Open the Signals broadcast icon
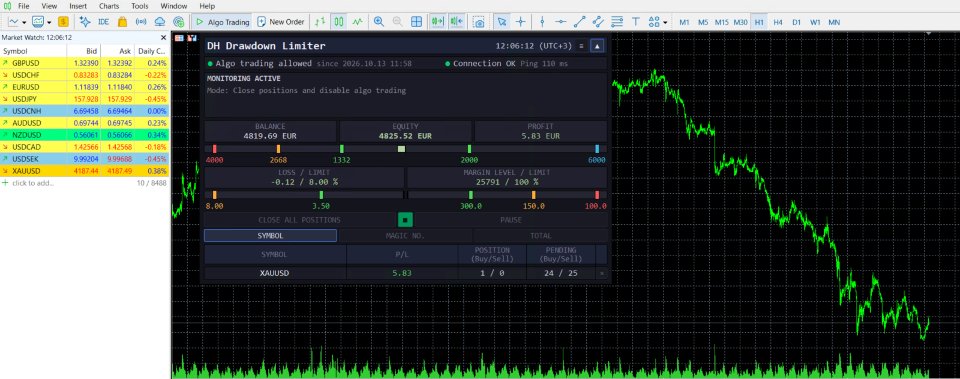 [x=141, y=22]
